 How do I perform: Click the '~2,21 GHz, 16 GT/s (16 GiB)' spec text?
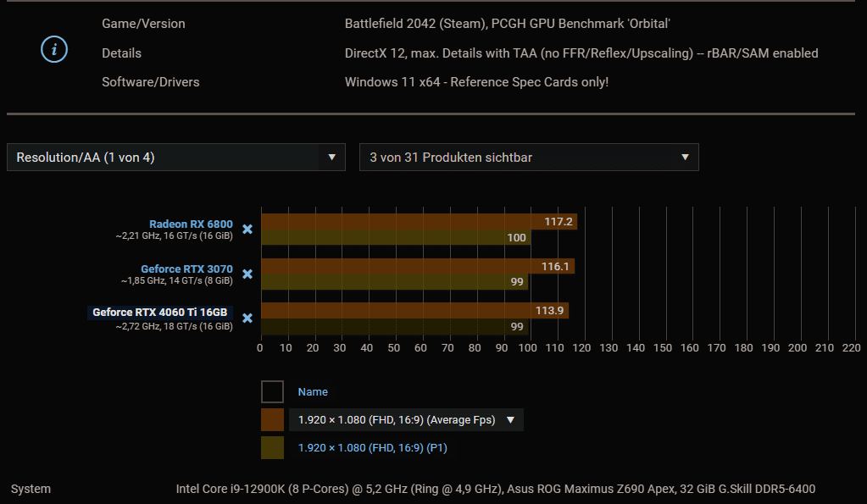[x=174, y=236]
